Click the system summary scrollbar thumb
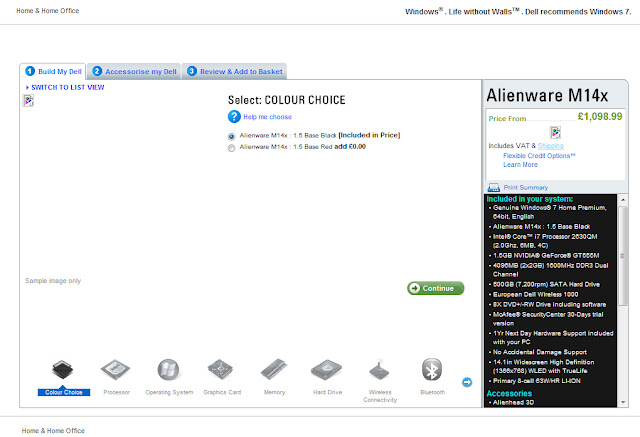The width and height of the screenshot is (640, 437). (623, 256)
